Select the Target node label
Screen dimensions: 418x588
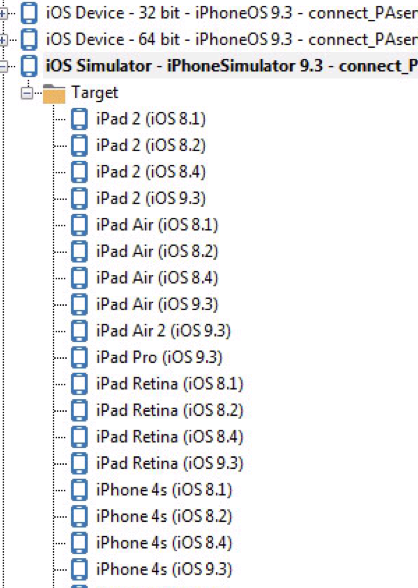(x=95, y=93)
